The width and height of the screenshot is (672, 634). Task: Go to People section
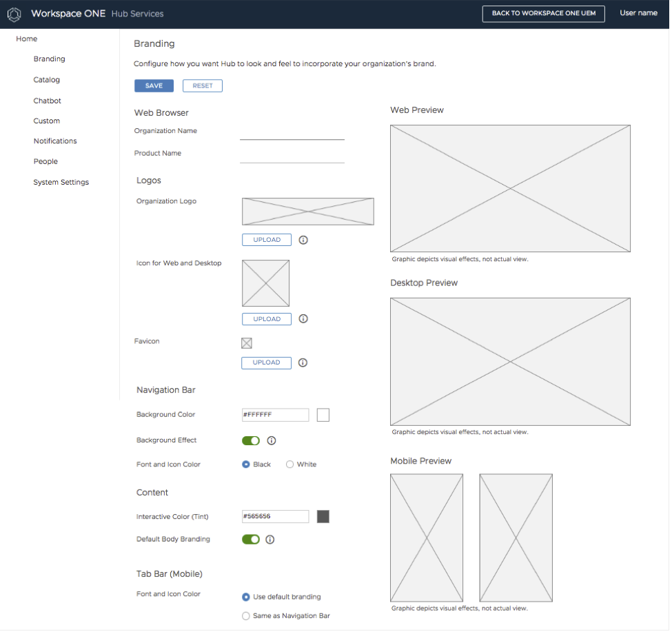click(45, 162)
